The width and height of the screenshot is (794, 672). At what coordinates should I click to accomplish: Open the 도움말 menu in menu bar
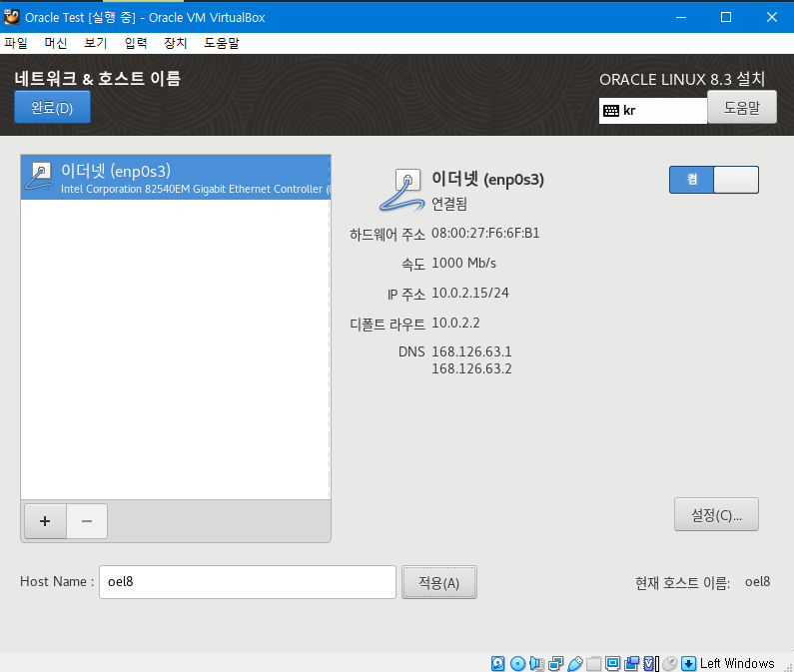click(x=222, y=43)
